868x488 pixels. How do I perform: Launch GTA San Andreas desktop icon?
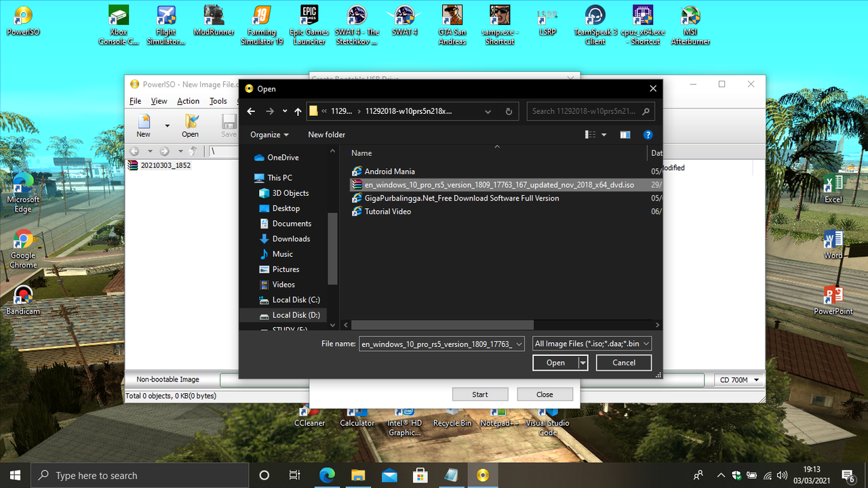coord(452,26)
